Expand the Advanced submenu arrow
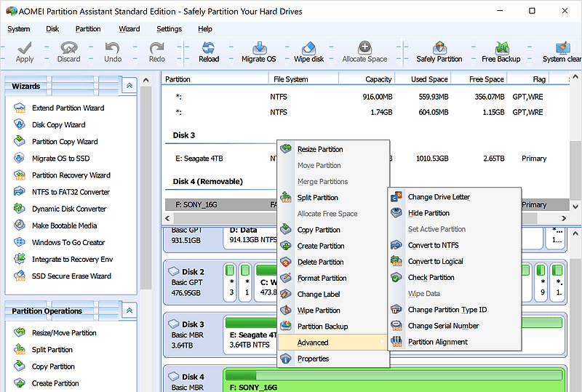Image resolution: width=582 pixels, height=392 pixels. pyautogui.click(x=383, y=343)
